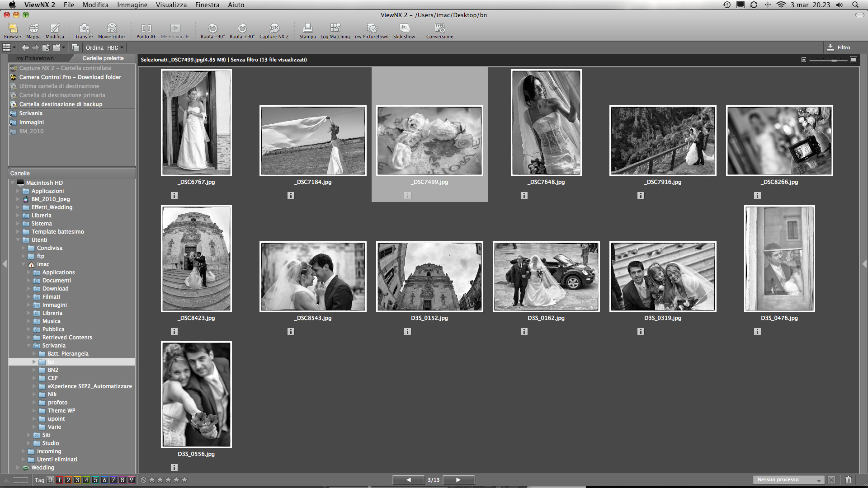Screen dimensions: 868x488
Task: Apply tag label 9 (pink)
Action: (x=132, y=480)
